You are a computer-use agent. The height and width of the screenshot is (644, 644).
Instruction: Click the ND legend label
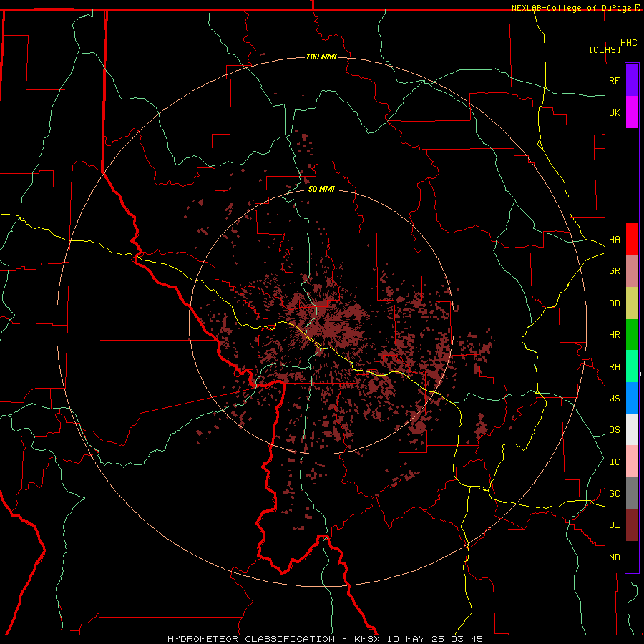614,557
